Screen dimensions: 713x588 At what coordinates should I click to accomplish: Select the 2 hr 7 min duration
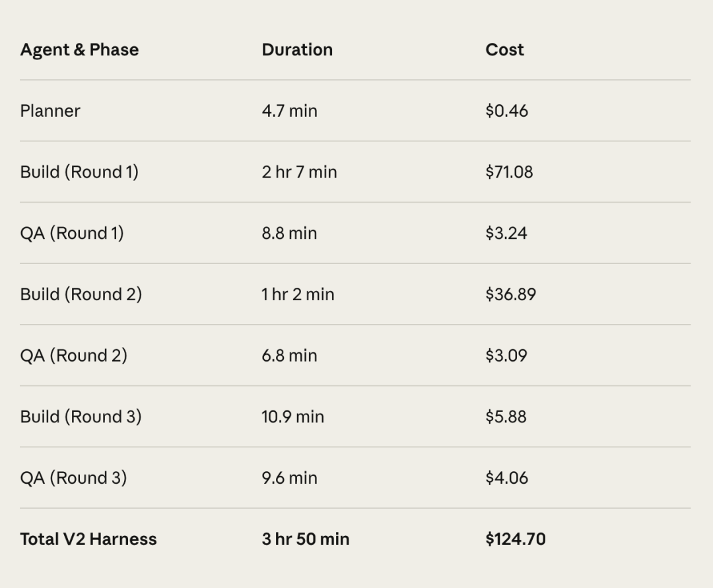click(299, 172)
